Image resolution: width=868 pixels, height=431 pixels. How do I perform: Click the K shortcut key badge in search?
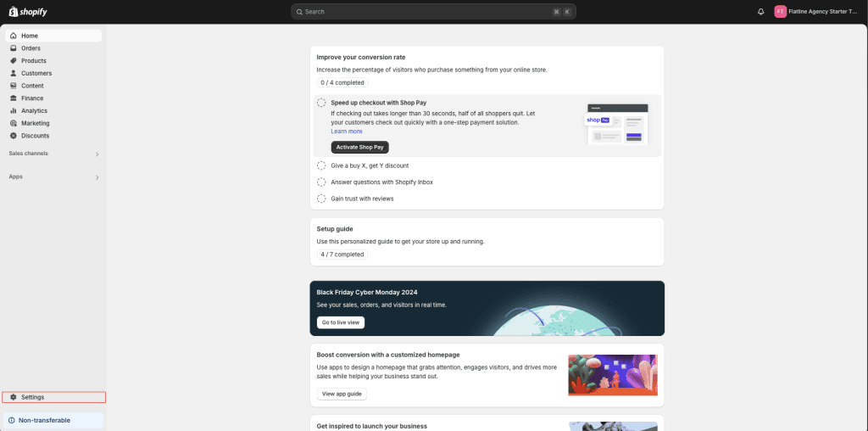[x=567, y=12]
